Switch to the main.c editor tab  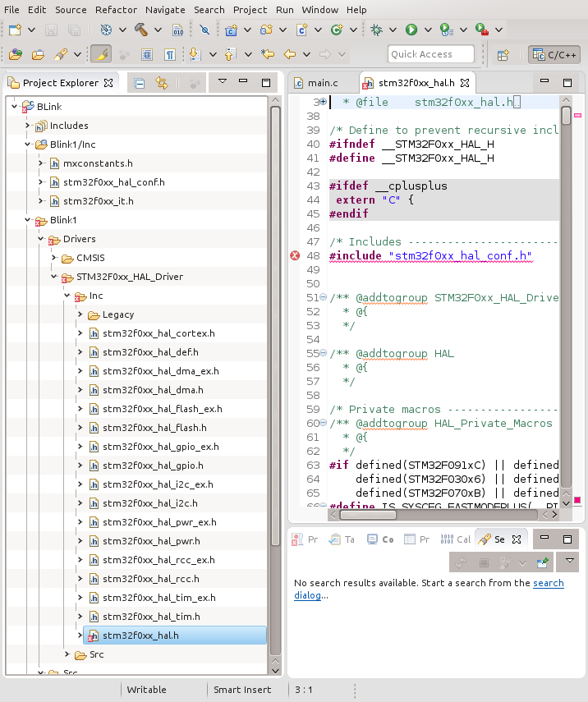321,83
